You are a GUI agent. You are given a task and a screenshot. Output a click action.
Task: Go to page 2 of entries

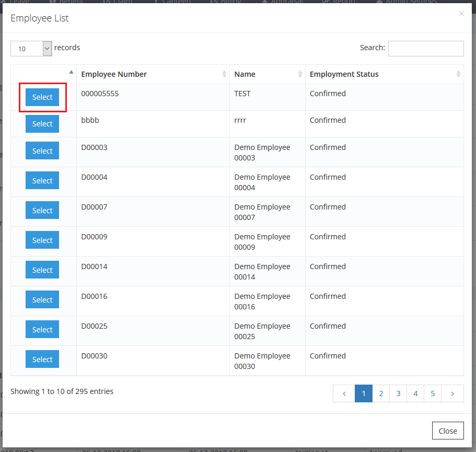tap(381, 393)
